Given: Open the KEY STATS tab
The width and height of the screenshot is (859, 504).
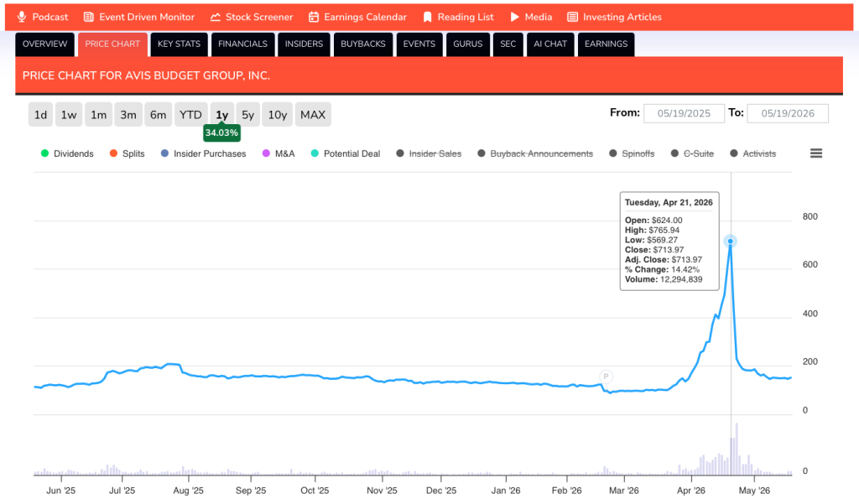Looking at the screenshot, I should click(180, 44).
